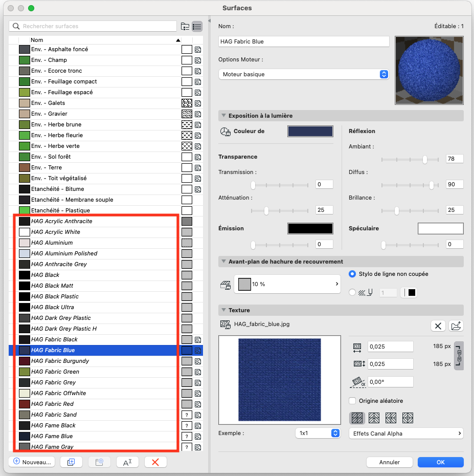Click the Nom field with HAG Fabric Blue
This screenshot has height=476, width=474.
(x=304, y=41)
